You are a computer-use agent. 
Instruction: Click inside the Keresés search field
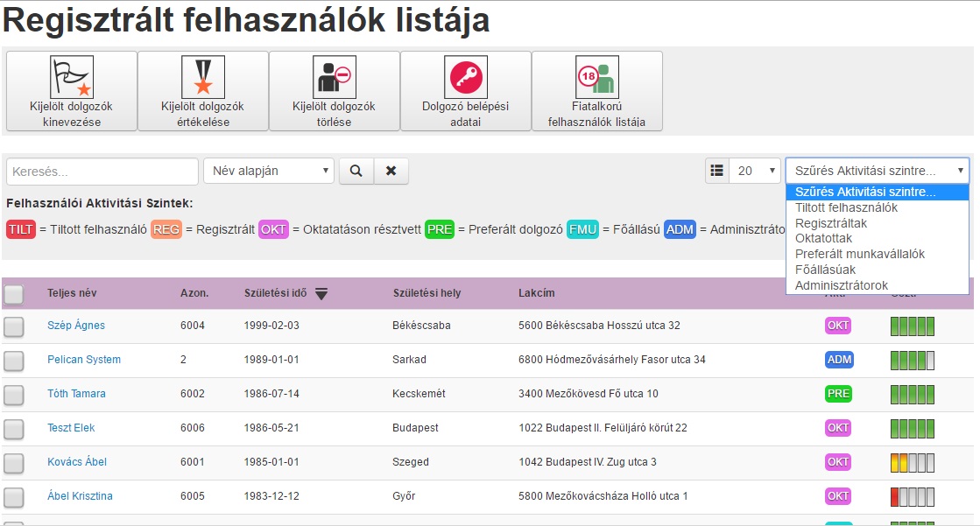101,171
